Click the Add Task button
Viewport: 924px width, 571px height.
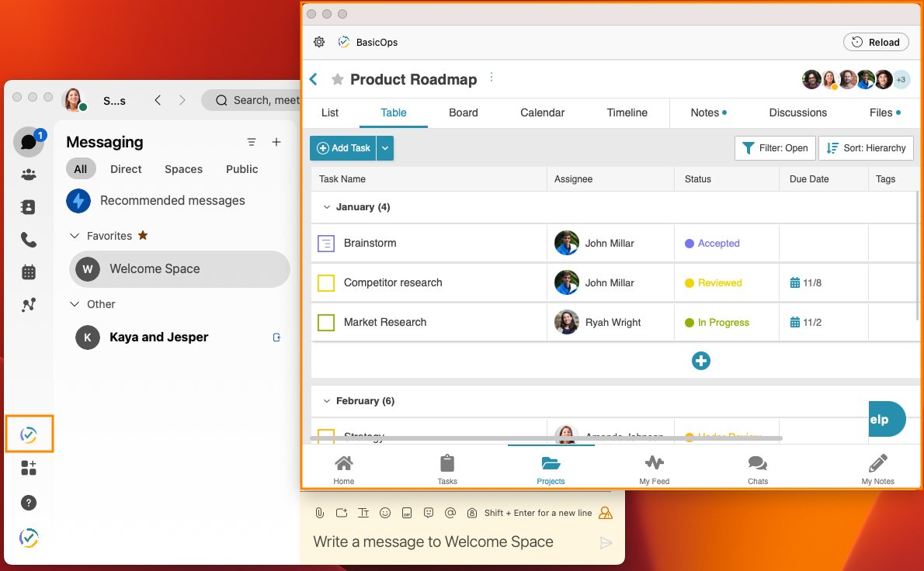click(x=343, y=148)
